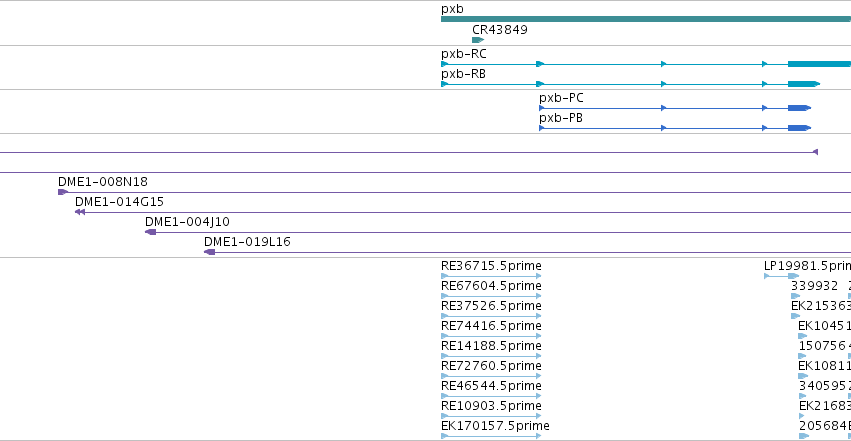851x441 pixels.
Task: Click the CR43849 gene label
Action: tap(499, 30)
